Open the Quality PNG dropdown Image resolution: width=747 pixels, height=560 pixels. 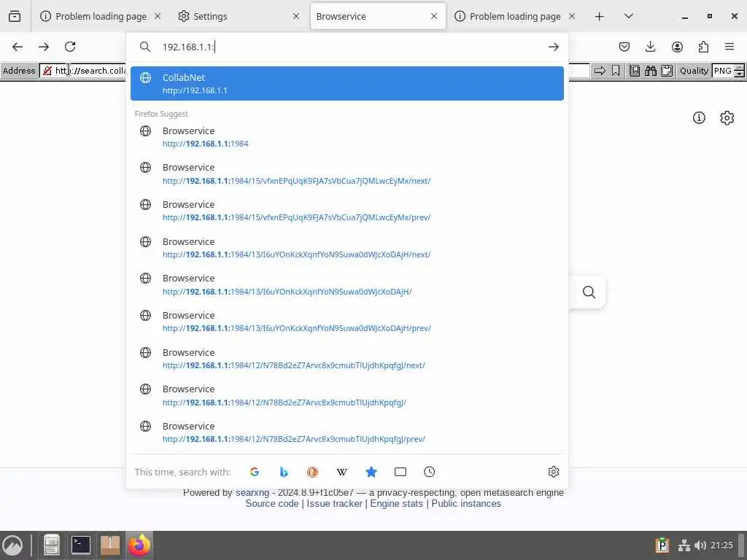[728, 71]
